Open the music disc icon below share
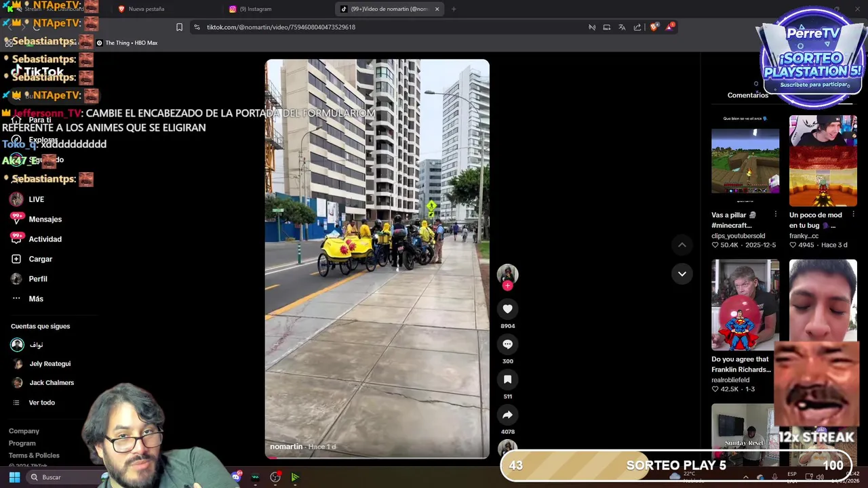The height and width of the screenshot is (488, 868). (x=507, y=447)
